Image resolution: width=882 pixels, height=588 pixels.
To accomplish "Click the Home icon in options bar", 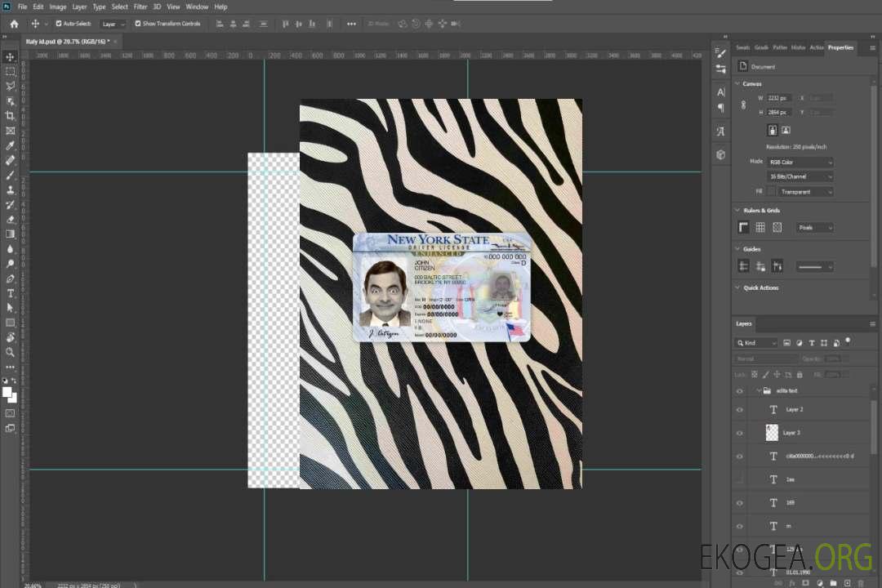I will [x=14, y=24].
